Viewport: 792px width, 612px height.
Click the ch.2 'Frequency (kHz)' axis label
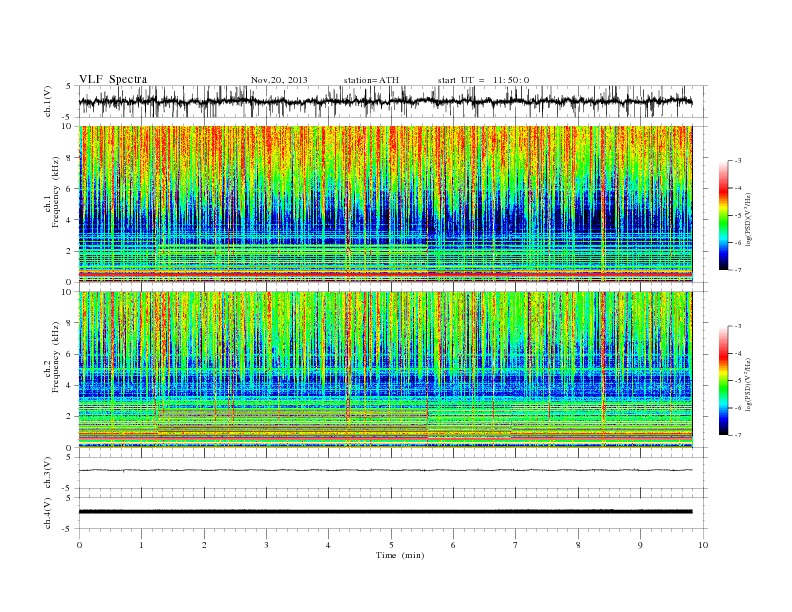pyautogui.click(x=56, y=358)
